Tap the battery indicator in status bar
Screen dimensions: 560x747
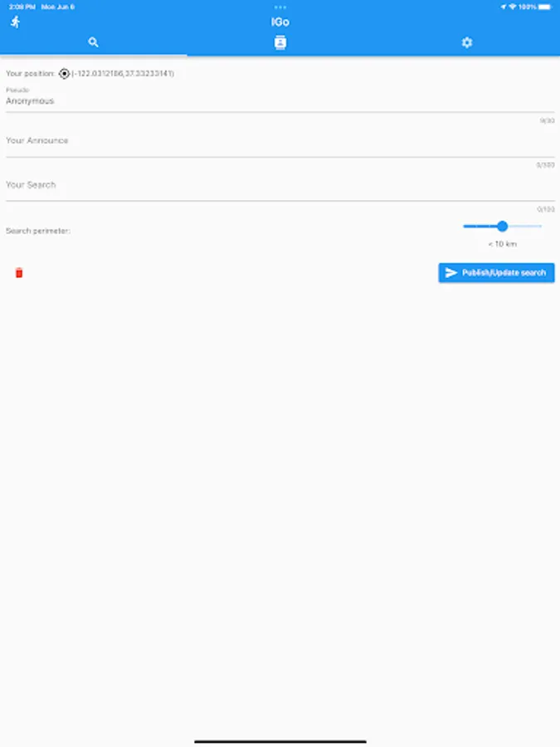click(545, 7)
